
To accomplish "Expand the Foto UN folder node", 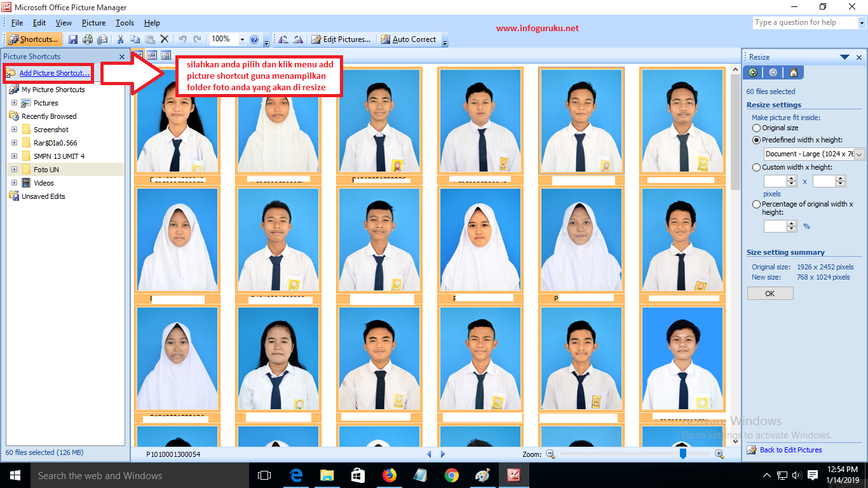I will coord(14,170).
